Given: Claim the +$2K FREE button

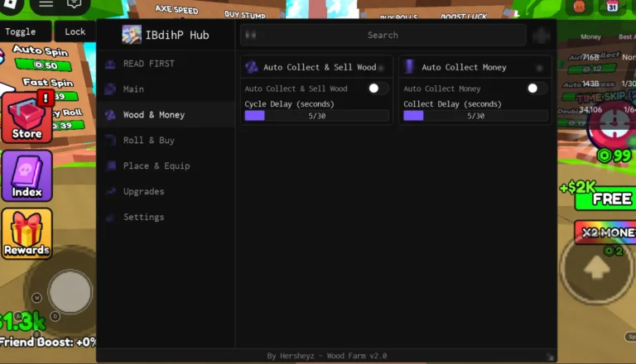Looking at the screenshot, I should (605, 199).
